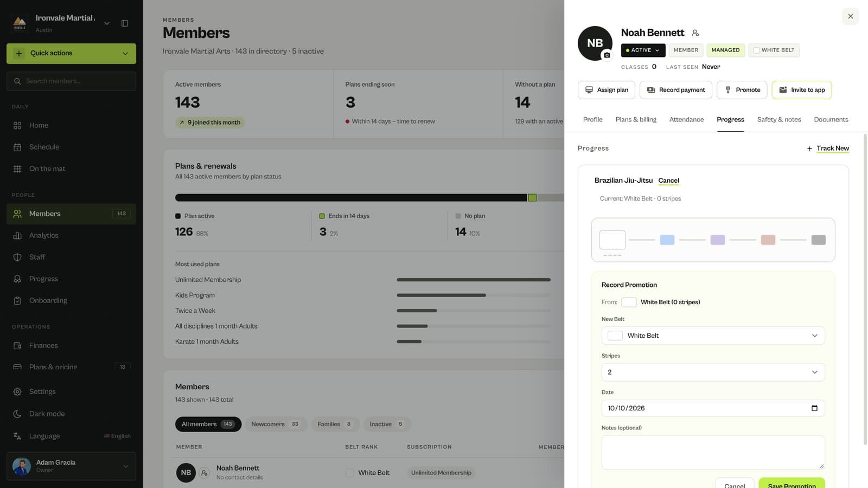Click the managed-profile icon beside Noah Bennett's name

click(695, 33)
